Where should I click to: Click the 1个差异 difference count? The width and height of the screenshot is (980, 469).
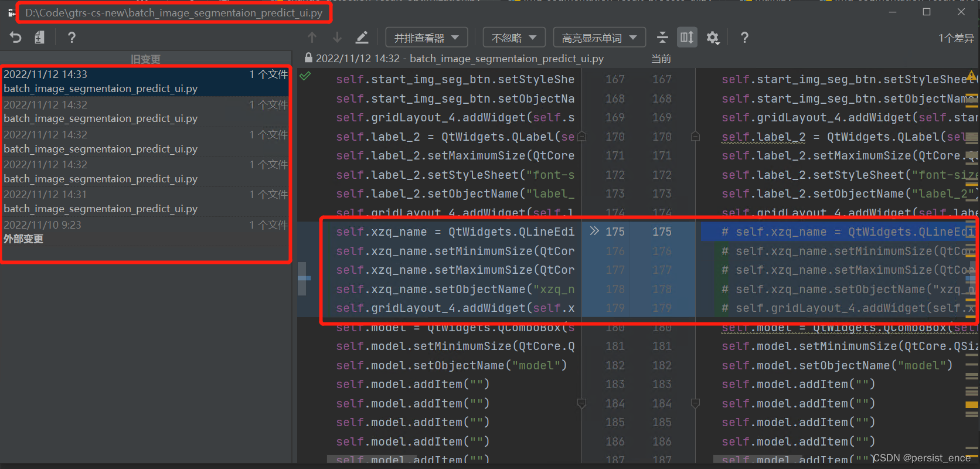[x=956, y=38]
